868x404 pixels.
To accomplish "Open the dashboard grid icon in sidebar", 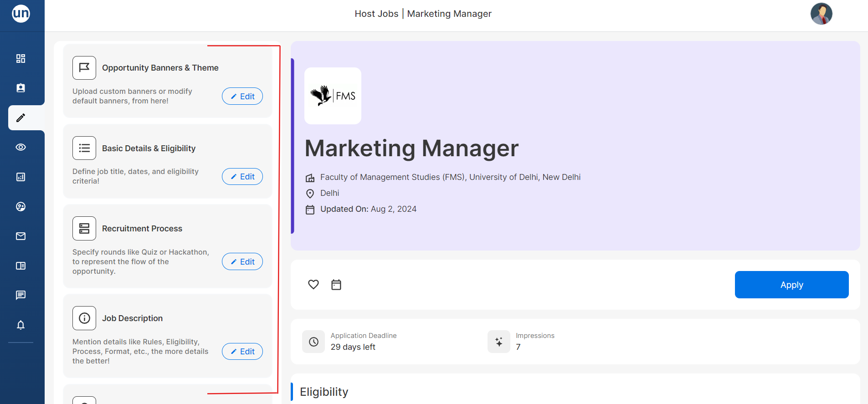I will 21,59.
